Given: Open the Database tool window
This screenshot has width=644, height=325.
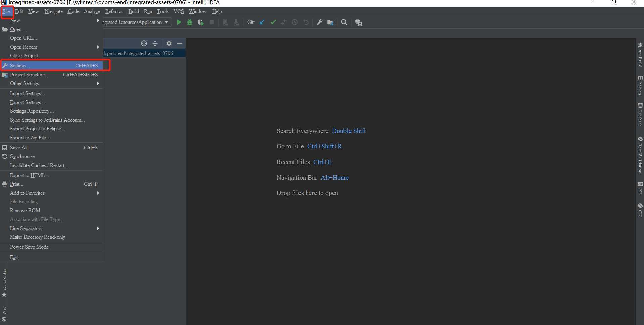Looking at the screenshot, I should (x=640, y=114).
